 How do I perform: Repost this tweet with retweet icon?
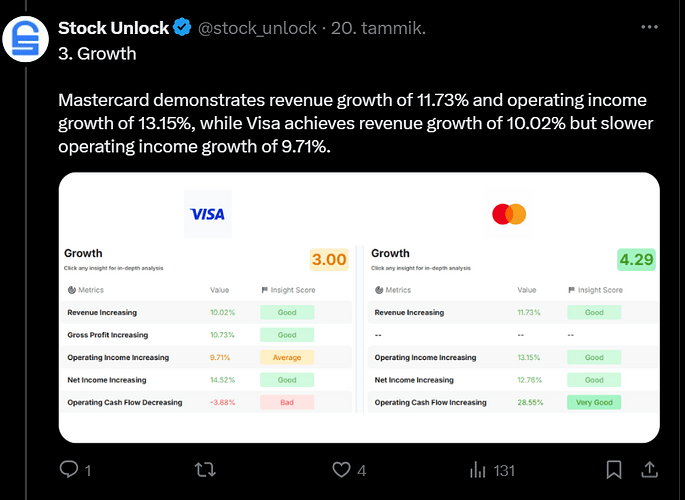[x=205, y=470]
